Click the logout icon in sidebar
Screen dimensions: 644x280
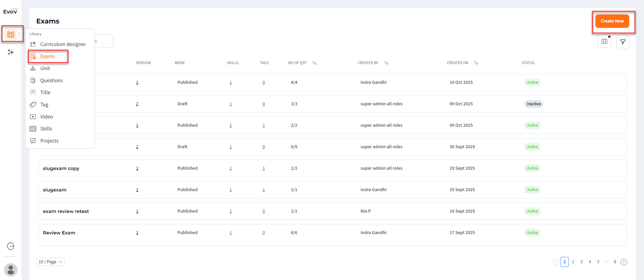click(x=11, y=246)
